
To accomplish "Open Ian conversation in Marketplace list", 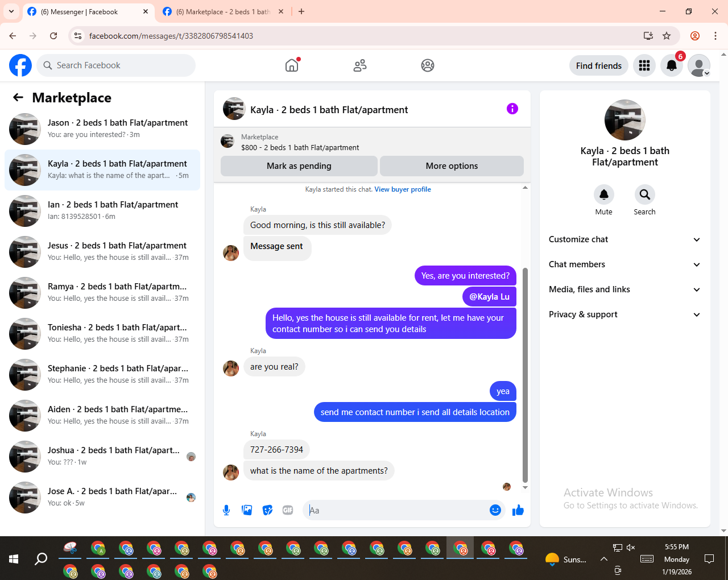I will (x=102, y=211).
